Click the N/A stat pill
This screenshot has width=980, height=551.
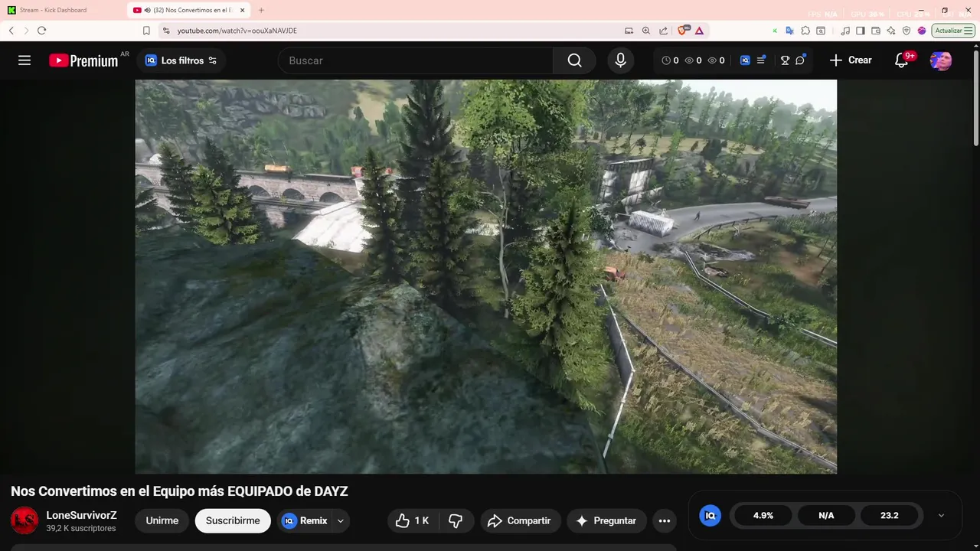coord(826,515)
